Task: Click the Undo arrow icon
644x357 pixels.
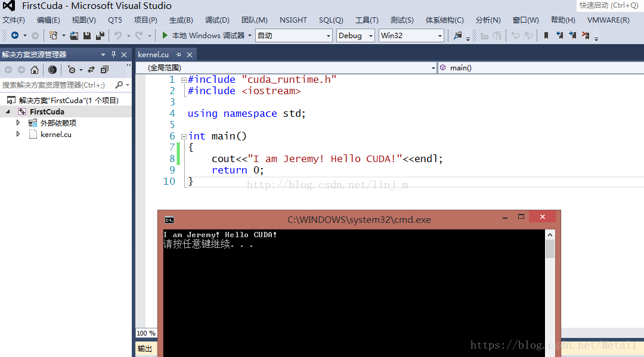Action: 118,36
